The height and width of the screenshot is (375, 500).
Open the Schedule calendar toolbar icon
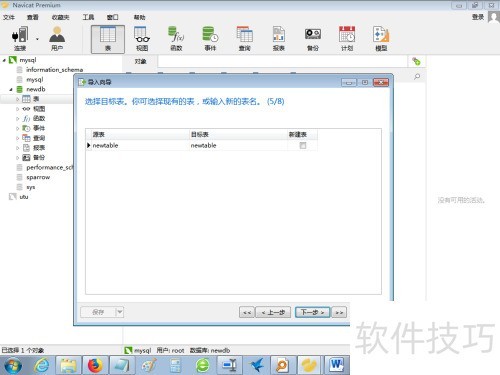pyautogui.click(x=347, y=39)
